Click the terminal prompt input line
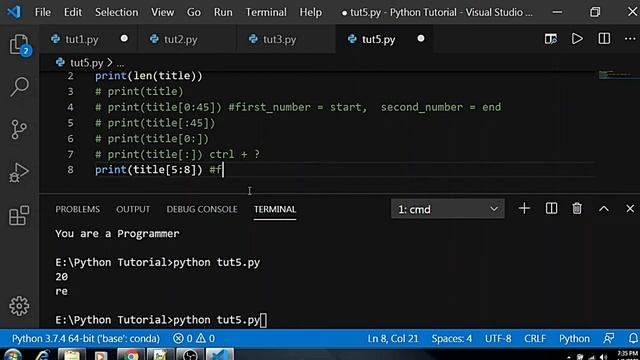Image resolution: width=640 pixels, height=360 pixels. (x=161, y=320)
